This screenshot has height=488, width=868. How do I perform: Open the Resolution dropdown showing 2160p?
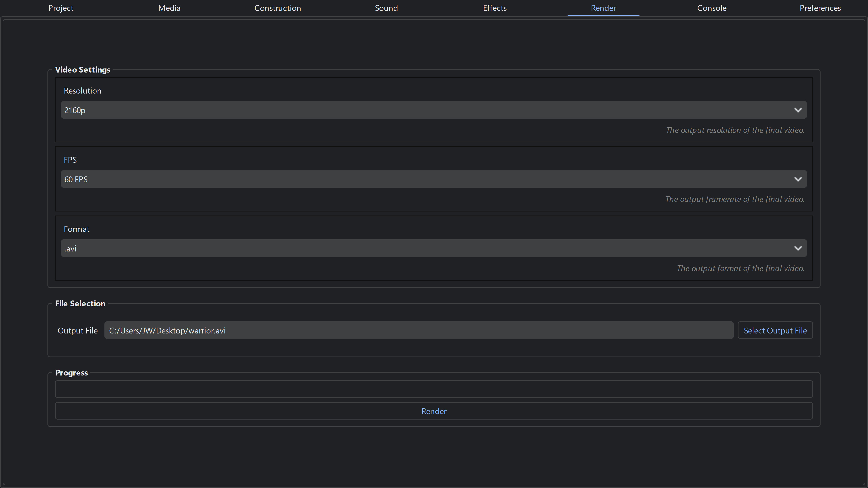point(434,110)
